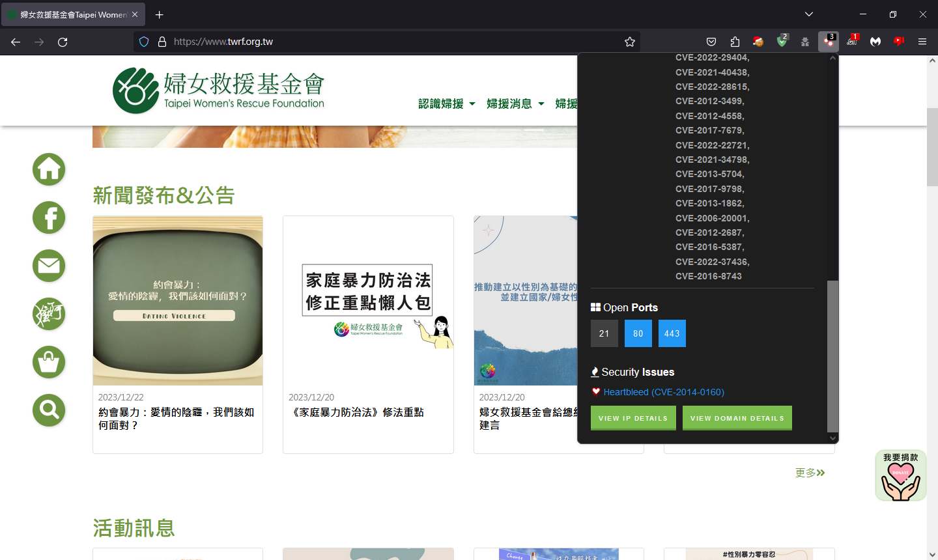
Task: Open the green shield extension with badge 2
Action: coord(782,41)
